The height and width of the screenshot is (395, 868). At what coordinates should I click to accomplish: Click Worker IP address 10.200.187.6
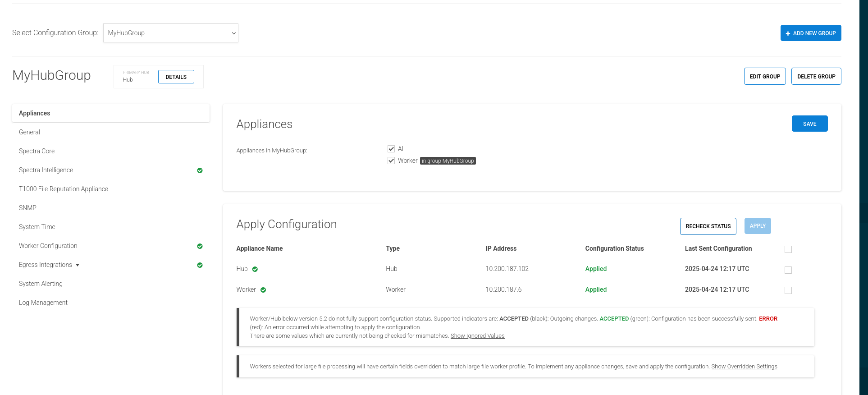click(503, 289)
